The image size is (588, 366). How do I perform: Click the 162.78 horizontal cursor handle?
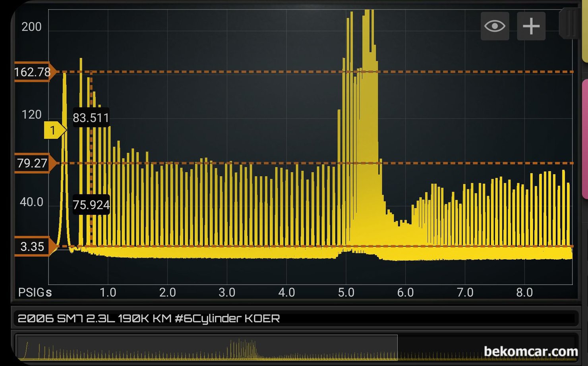34,72
